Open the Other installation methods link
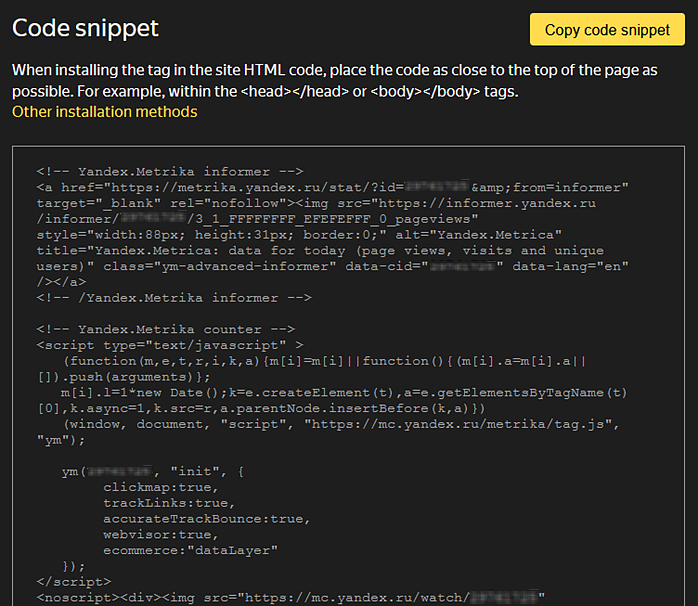 [104, 112]
